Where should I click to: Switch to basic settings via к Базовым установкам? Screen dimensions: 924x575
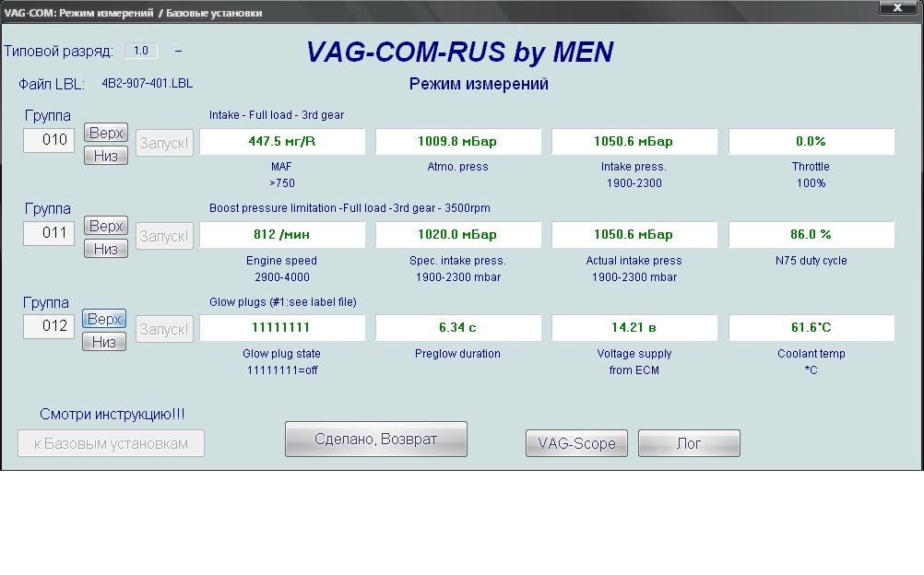(x=111, y=443)
